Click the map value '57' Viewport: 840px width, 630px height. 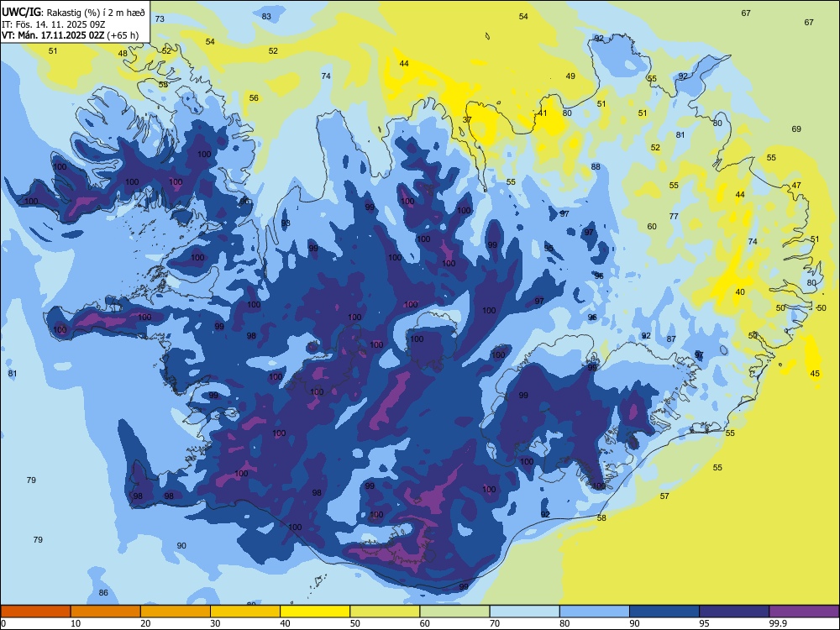tap(664, 496)
